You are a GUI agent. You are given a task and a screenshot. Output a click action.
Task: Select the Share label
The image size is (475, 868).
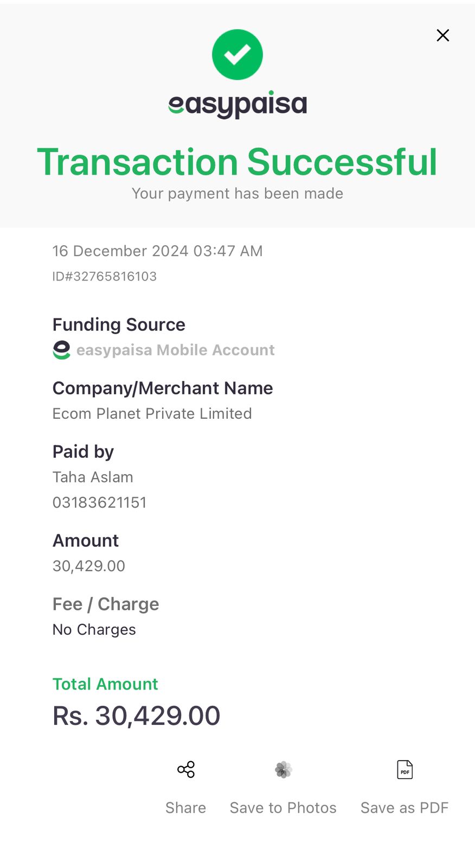click(x=186, y=808)
